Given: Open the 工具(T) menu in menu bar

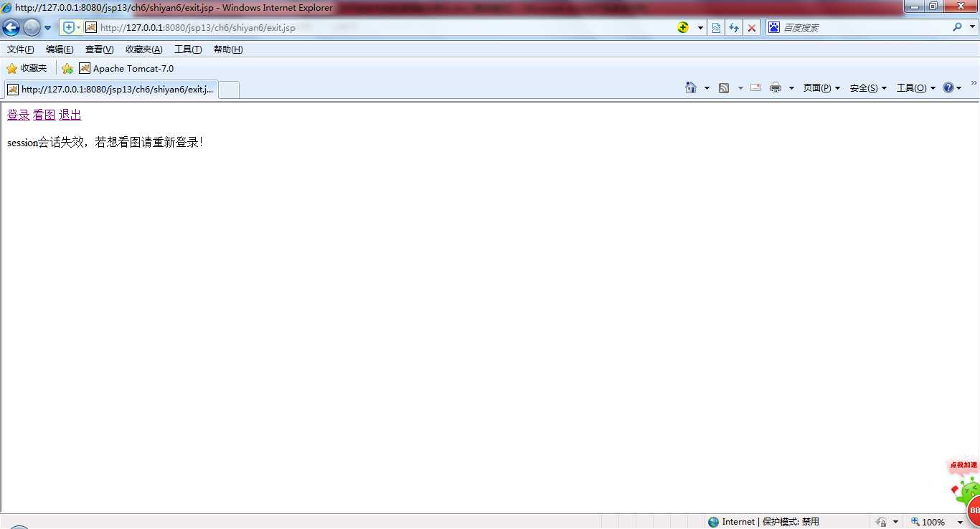Looking at the screenshot, I should (188, 49).
